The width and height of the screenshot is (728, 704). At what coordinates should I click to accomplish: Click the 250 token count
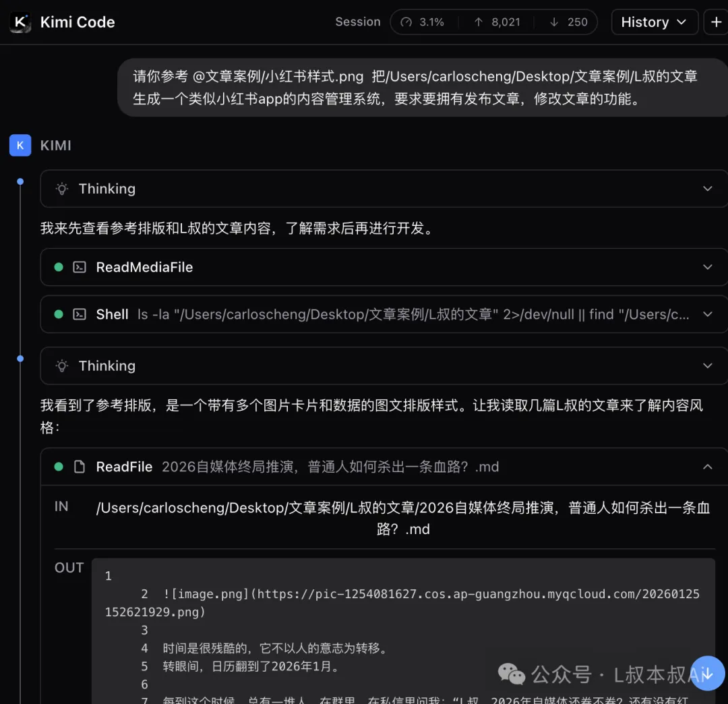(x=578, y=22)
